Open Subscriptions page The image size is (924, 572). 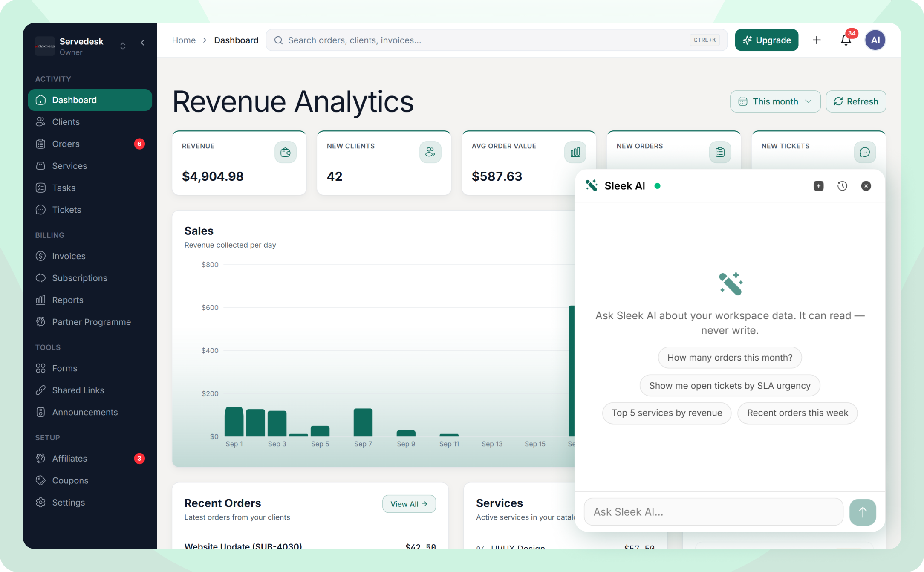(90, 278)
